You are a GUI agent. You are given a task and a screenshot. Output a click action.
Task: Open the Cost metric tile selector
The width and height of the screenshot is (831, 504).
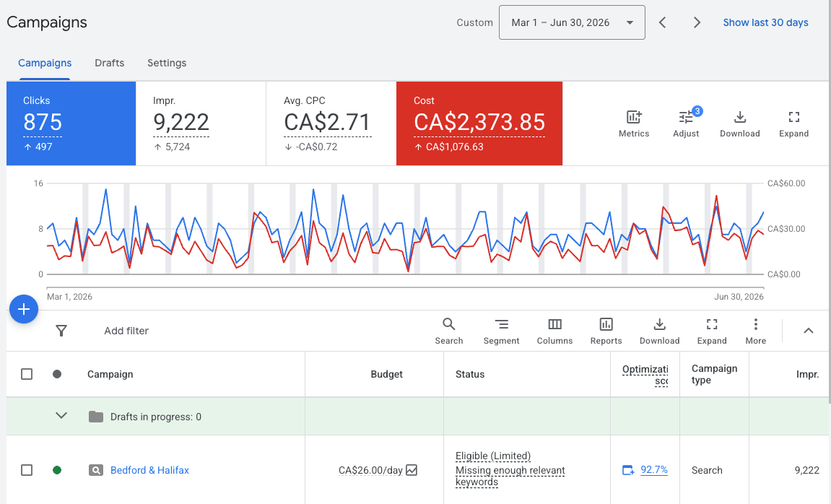click(x=479, y=123)
